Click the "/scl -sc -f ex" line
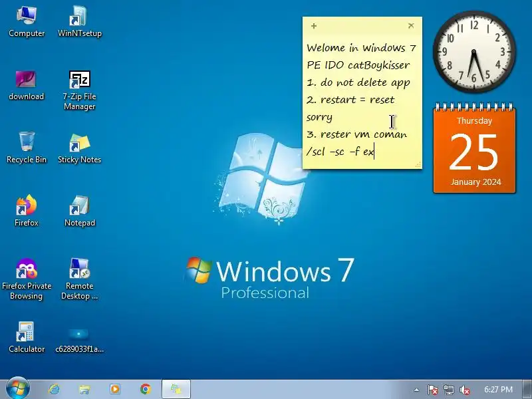The image size is (532, 399). point(340,152)
